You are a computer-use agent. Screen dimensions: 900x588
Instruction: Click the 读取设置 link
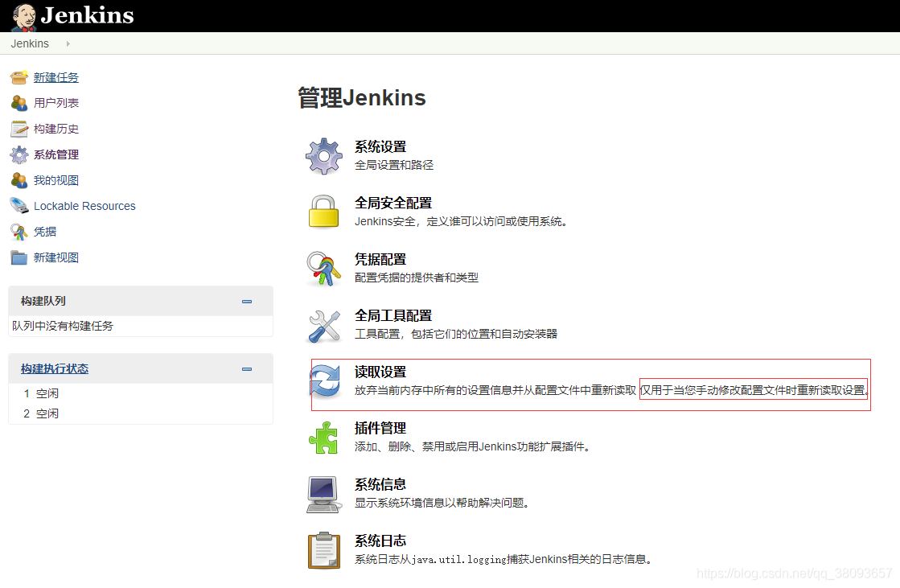[380, 372]
